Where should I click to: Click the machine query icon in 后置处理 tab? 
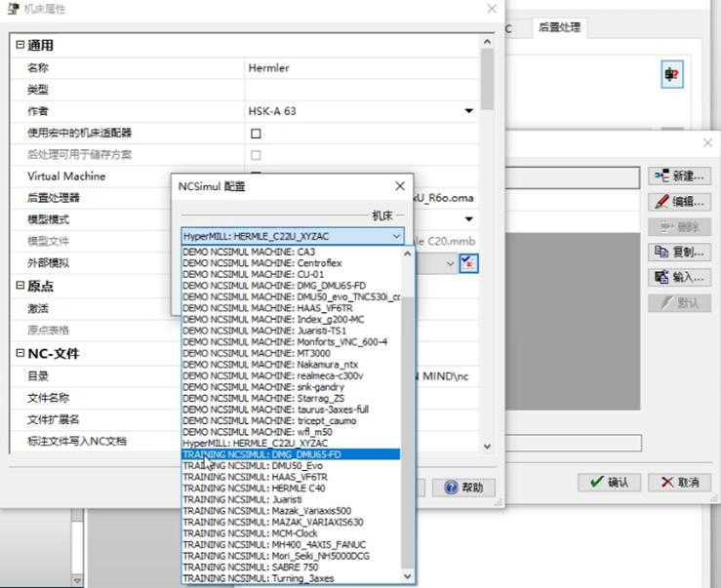pyautogui.click(x=672, y=74)
